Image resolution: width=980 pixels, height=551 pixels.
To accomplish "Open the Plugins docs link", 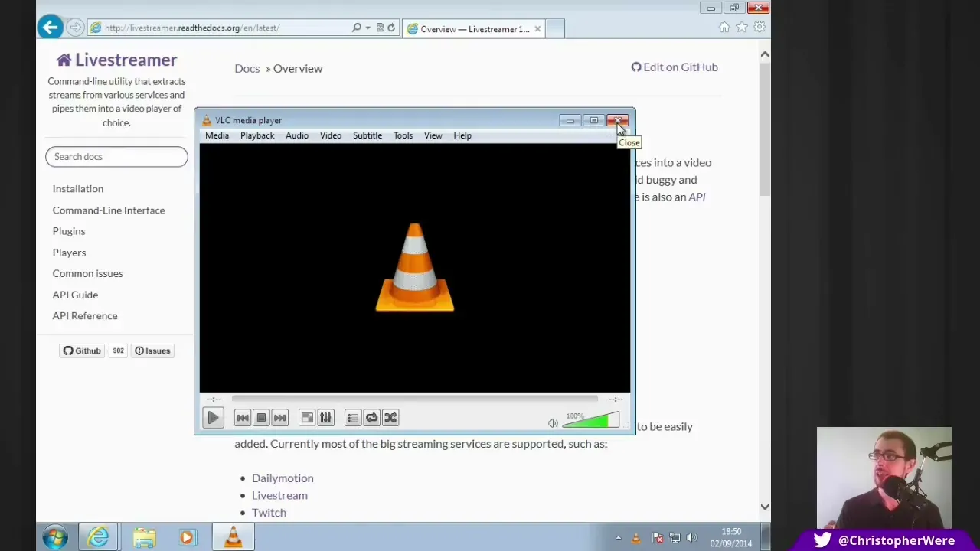I will [69, 231].
